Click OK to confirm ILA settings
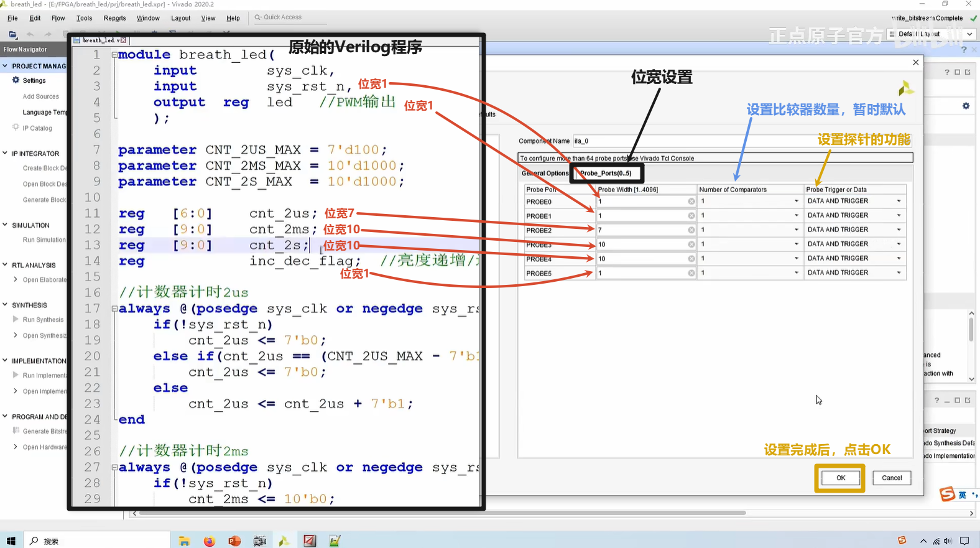The image size is (980, 548). point(841,478)
